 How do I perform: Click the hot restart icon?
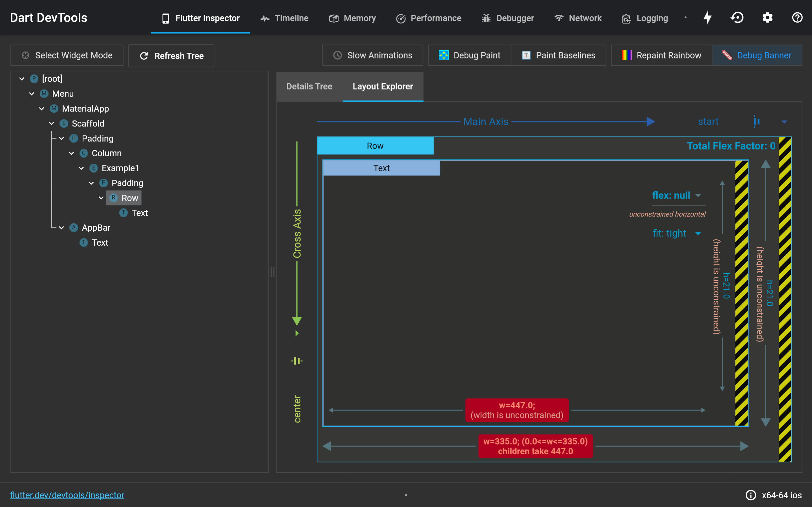(737, 17)
